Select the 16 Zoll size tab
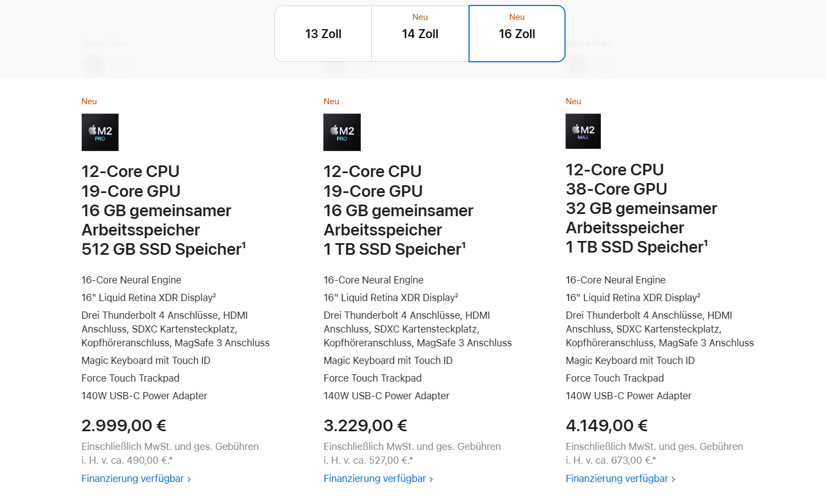826x504 pixels. click(517, 34)
